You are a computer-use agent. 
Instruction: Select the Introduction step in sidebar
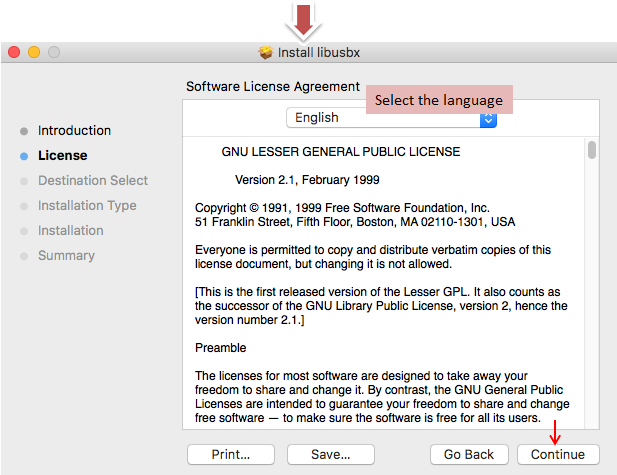point(74,131)
